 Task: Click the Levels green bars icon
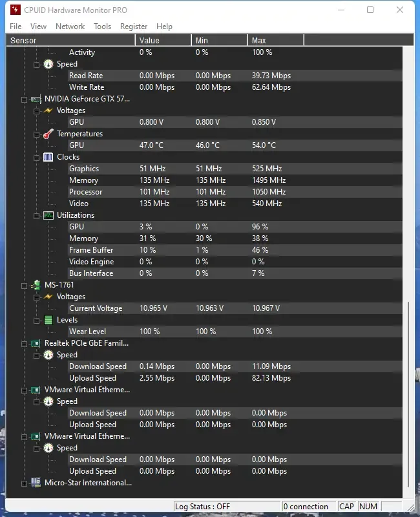click(48, 320)
